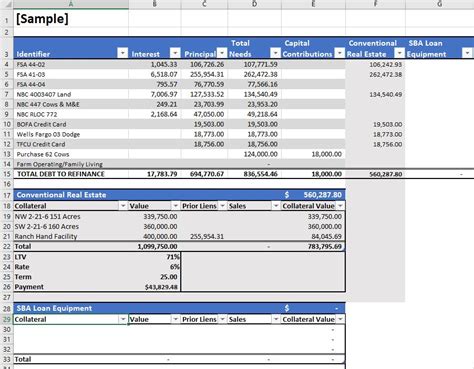
Task: Select column B header
Action: 155,4
